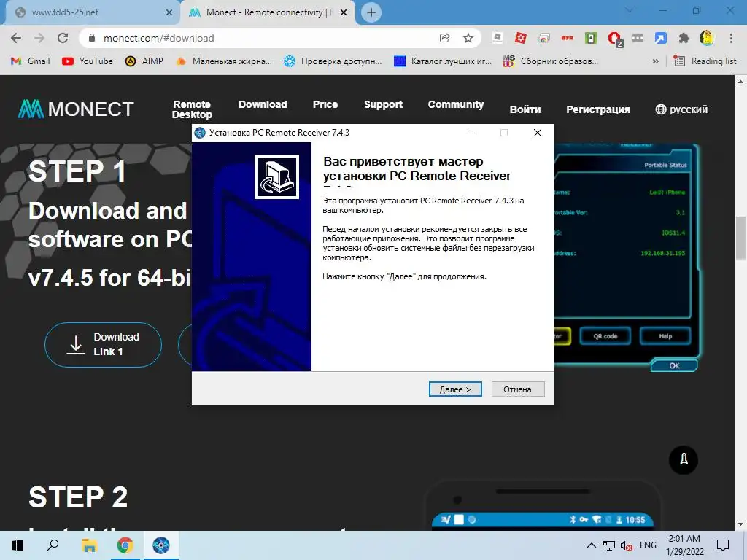Screen dimensions: 747x560
Task: Bookmark this page with the star icon
Action: click(x=468, y=38)
